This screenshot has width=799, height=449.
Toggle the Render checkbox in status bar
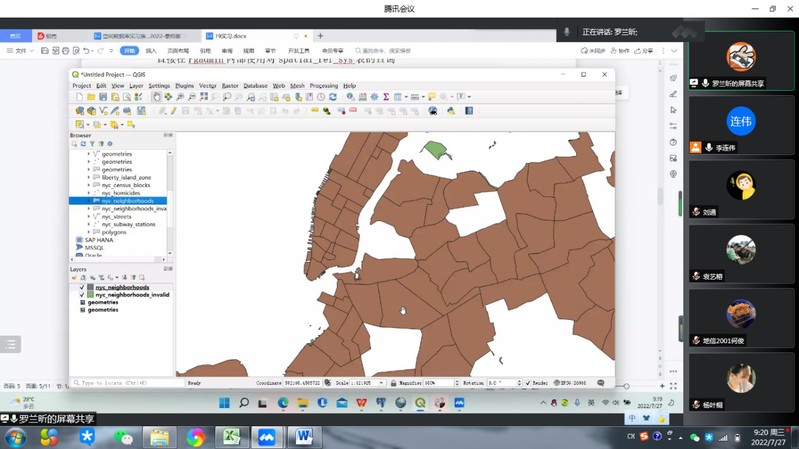point(530,383)
